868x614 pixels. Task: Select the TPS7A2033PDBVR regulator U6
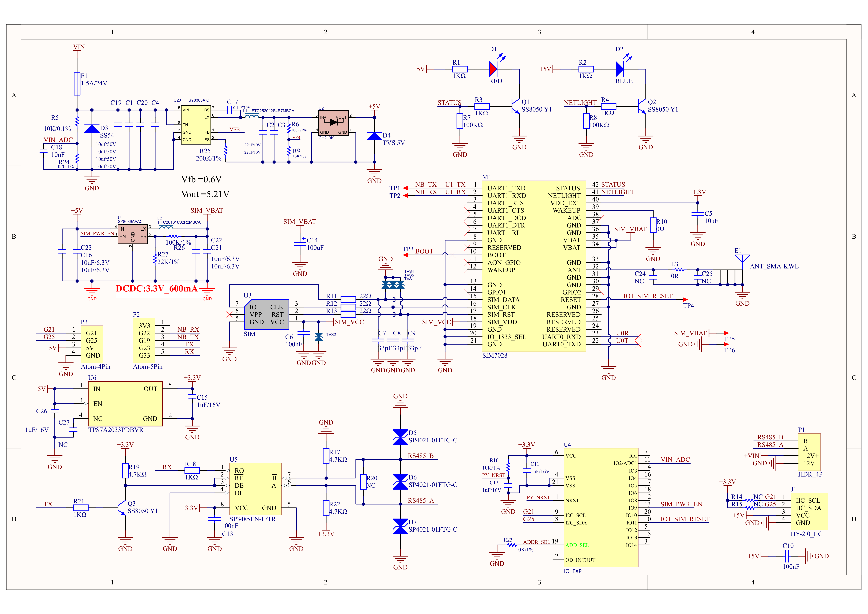pyautogui.click(x=125, y=403)
